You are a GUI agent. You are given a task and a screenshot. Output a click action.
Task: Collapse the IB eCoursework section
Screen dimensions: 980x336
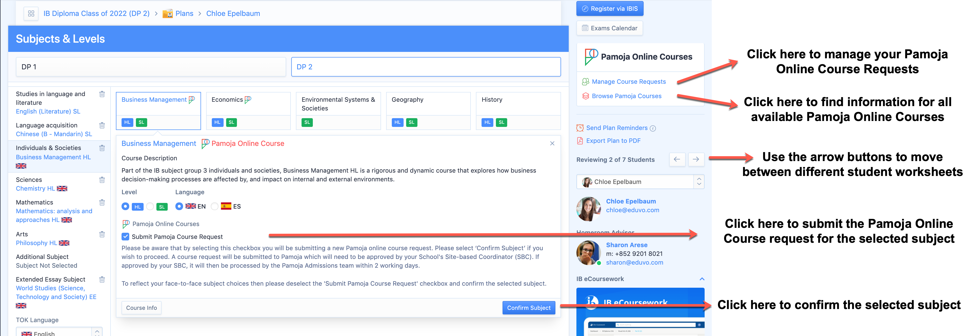click(x=702, y=279)
